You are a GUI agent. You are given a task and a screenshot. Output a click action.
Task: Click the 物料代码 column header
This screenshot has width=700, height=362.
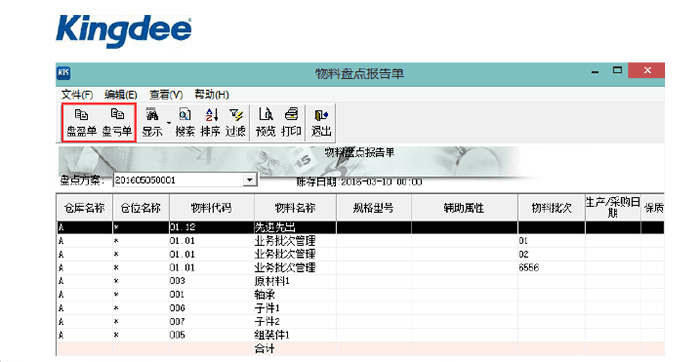click(x=212, y=208)
